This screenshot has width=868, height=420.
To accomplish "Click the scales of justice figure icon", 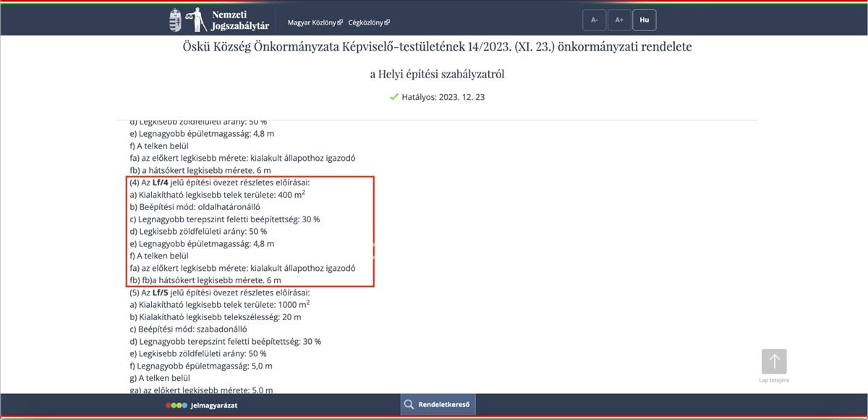I will click(x=195, y=20).
